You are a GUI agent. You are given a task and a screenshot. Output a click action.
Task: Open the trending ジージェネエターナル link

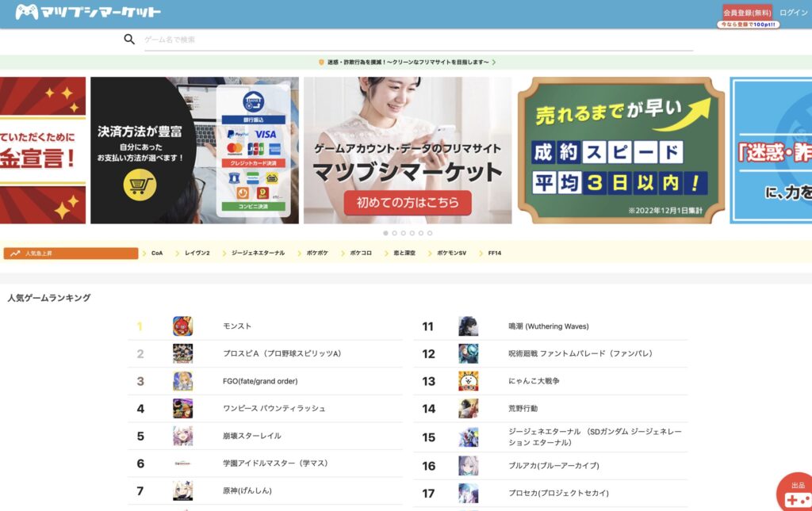point(258,254)
